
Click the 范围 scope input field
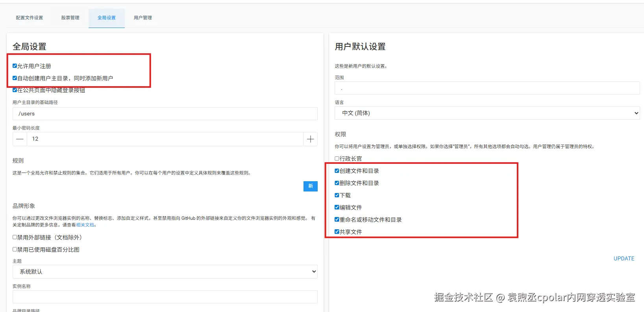[487, 88]
